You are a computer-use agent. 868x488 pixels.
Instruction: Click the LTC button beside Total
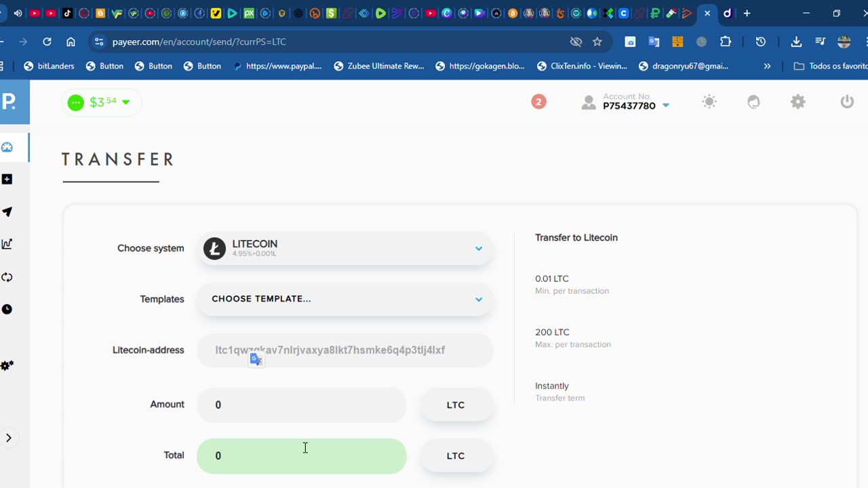pyautogui.click(x=456, y=455)
